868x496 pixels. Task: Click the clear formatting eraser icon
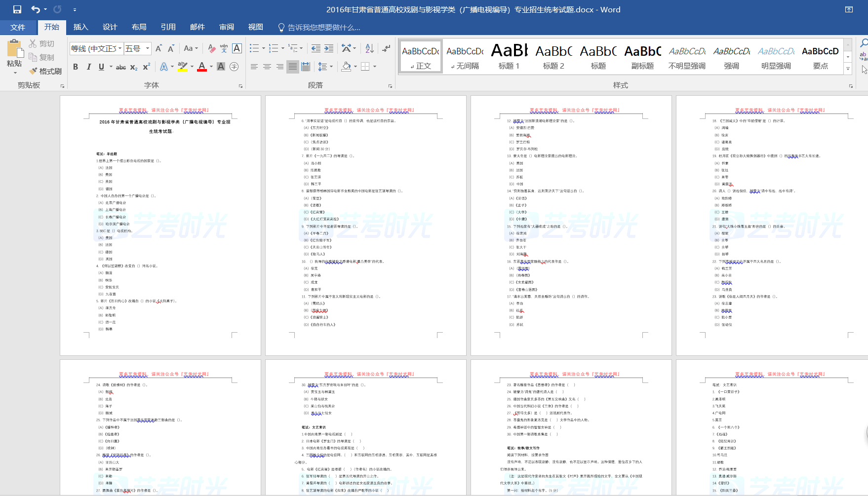coord(211,48)
